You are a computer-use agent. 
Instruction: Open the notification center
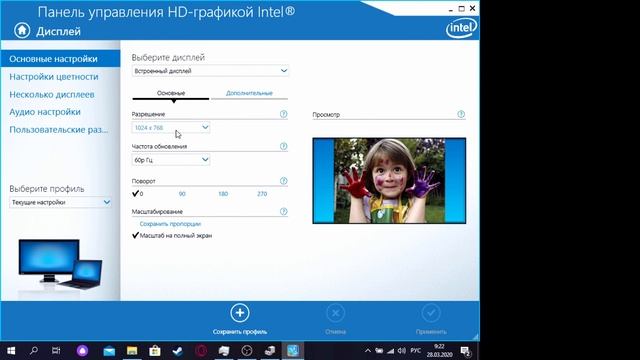click(x=466, y=351)
